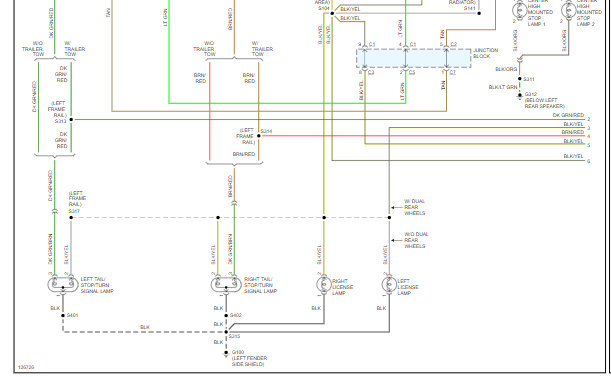611x377 pixels.
Task: Click the W/O DUAL REAR WHEELS label
Action: 416,240
